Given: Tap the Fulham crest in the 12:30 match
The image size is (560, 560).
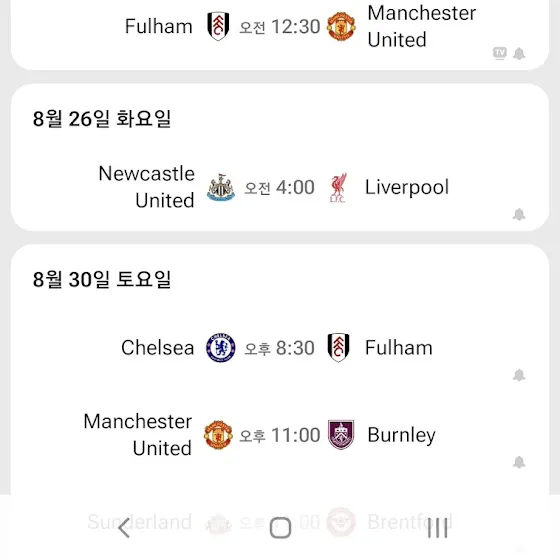Looking at the screenshot, I should tap(218, 26).
